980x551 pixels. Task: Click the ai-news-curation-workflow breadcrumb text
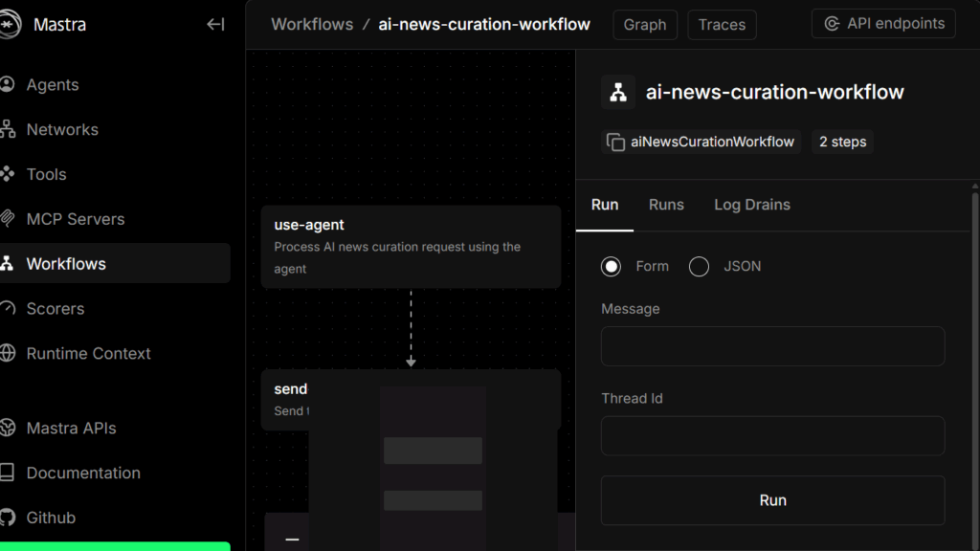point(483,24)
